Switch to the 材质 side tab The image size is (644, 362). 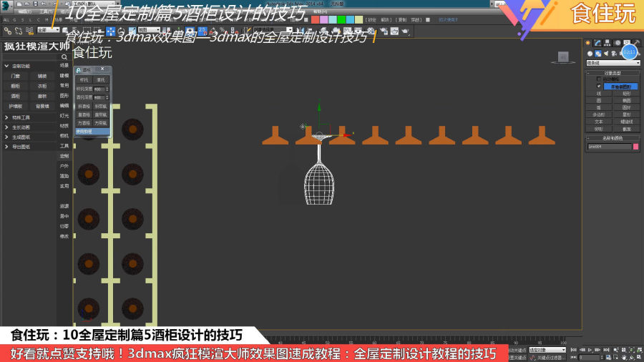click(x=64, y=125)
